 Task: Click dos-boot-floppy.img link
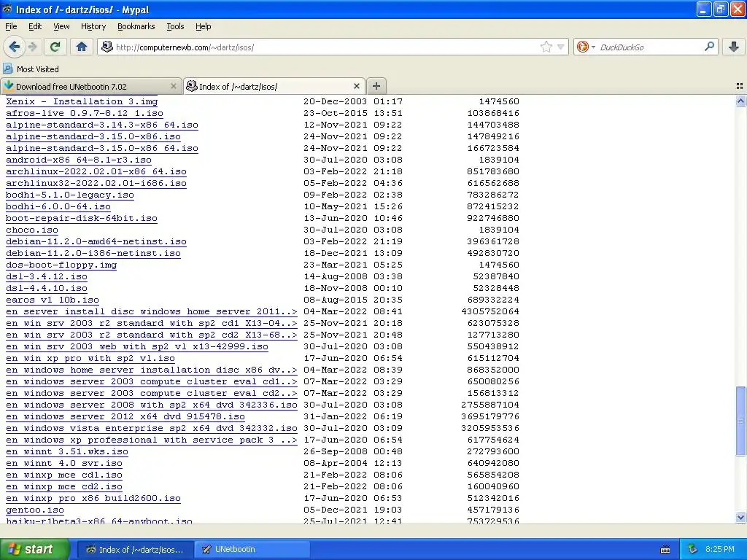click(x=61, y=265)
